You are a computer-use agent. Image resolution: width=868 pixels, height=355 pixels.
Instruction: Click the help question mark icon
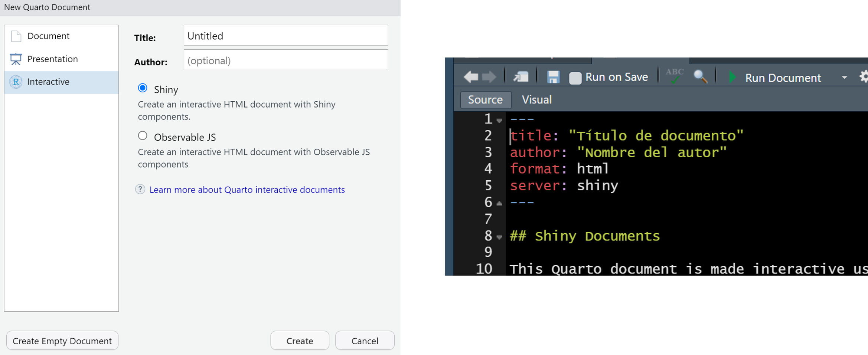(x=140, y=190)
